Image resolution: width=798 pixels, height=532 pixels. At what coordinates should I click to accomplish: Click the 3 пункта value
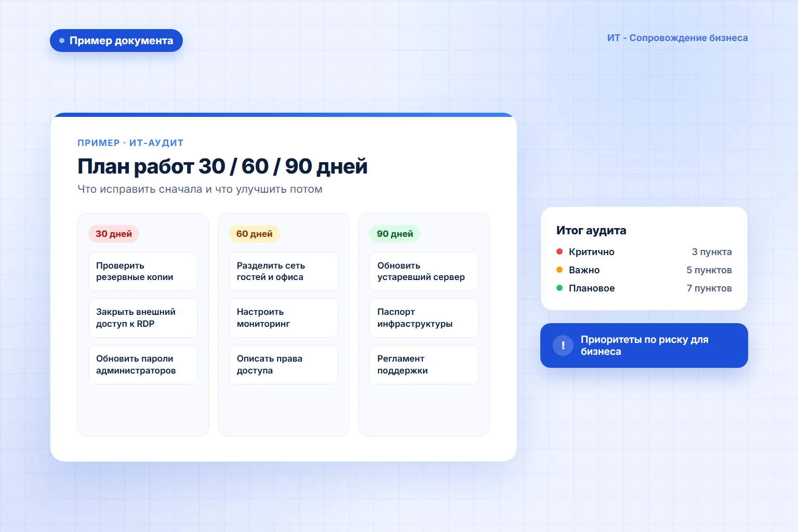pyautogui.click(x=712, y=251)
